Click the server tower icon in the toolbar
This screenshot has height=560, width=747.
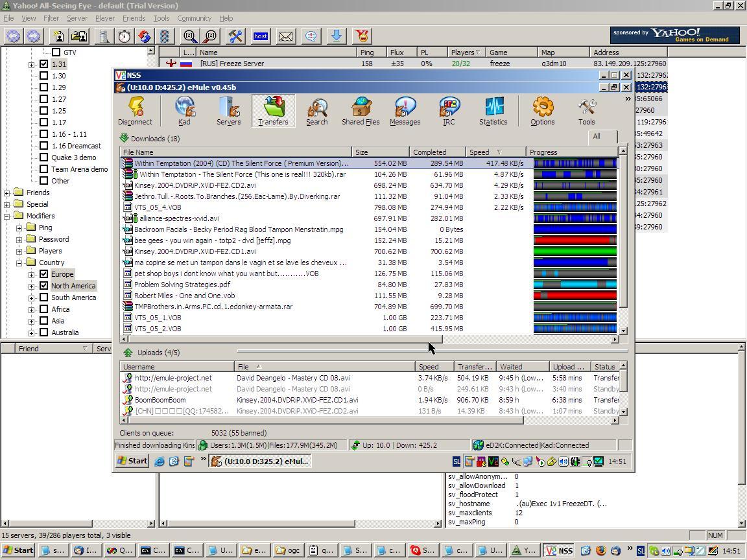pos(104,36)
